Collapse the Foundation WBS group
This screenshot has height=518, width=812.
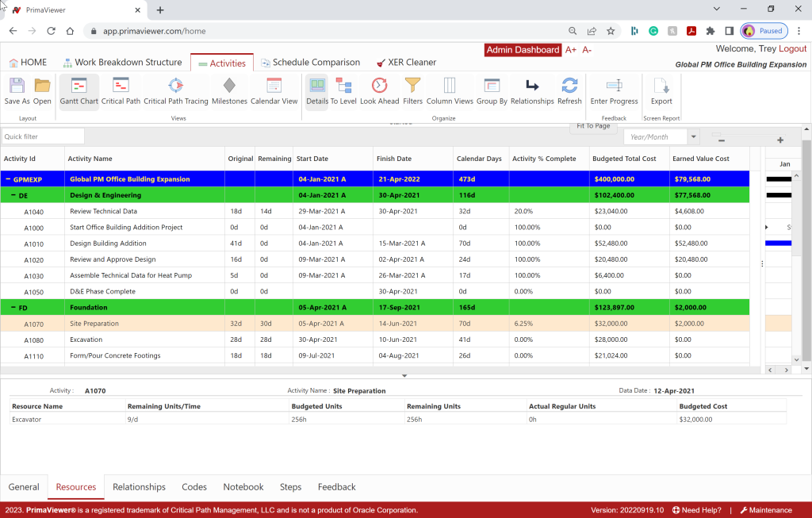tap(13, 308)
